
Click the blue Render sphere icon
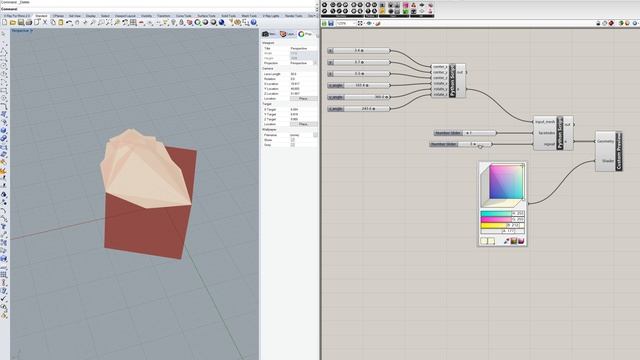tap(221, 22)
